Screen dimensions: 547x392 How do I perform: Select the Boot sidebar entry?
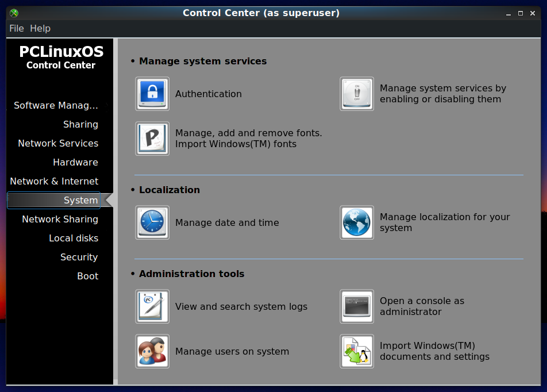click(87, 276)
